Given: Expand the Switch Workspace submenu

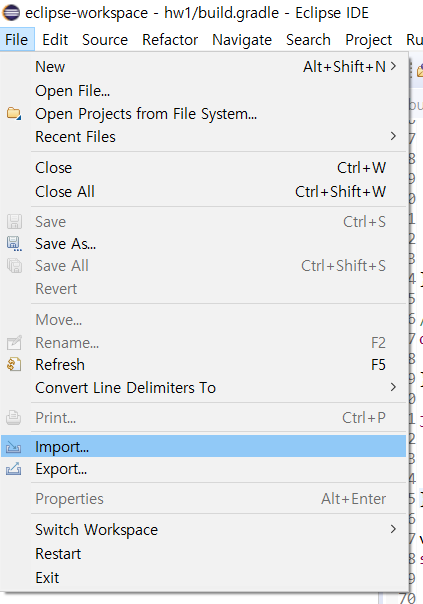Looking at the screenshot, I should click(x=393, y=529).
